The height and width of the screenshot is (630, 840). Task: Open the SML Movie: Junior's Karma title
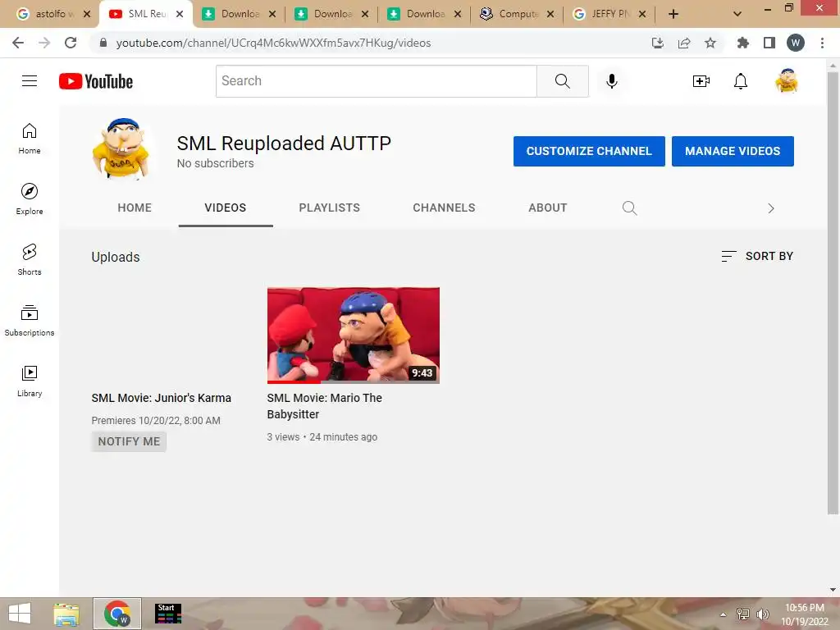pyautogui.click(x=162, y=398)
